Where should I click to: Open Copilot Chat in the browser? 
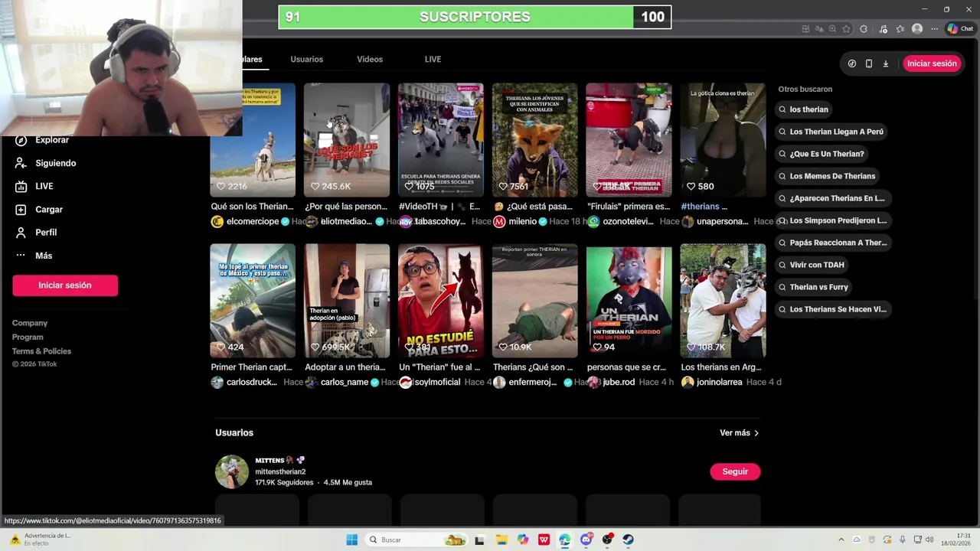(960, 29)
